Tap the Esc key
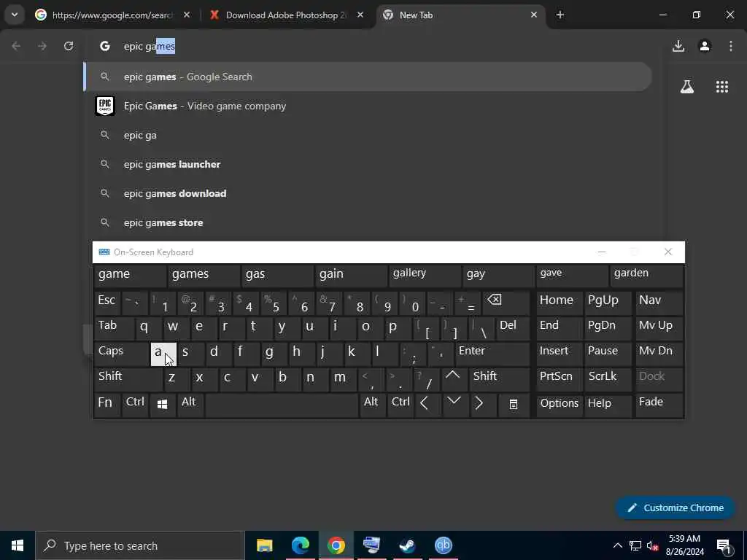The width and height of the screenshot is (747, 560). click(x=107, y=303)
